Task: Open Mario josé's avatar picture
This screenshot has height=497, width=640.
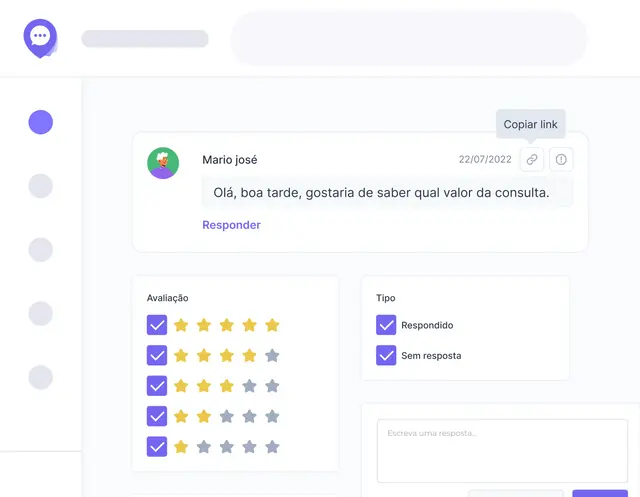Action: point(163,163)
